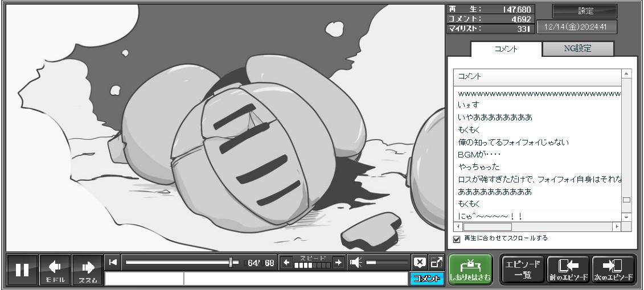
Task: Open the 設定 settings button
Action: tap(585, 11)
